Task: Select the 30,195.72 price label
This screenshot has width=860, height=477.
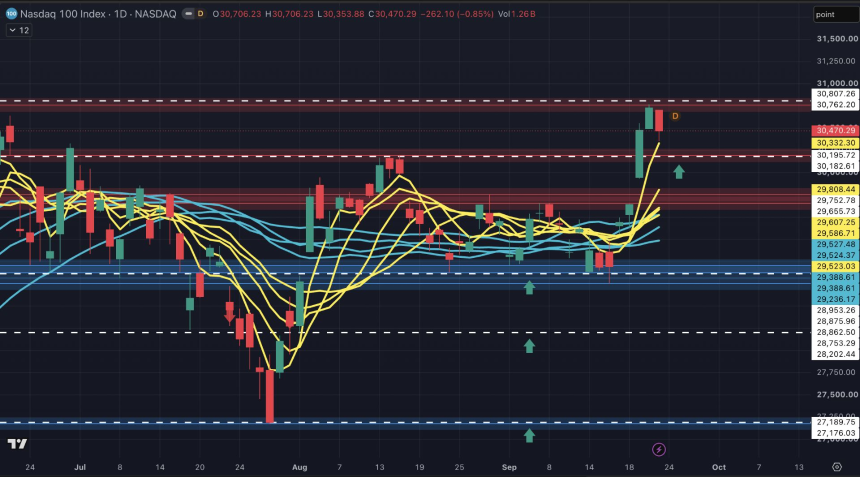Action: coord(835,155)
